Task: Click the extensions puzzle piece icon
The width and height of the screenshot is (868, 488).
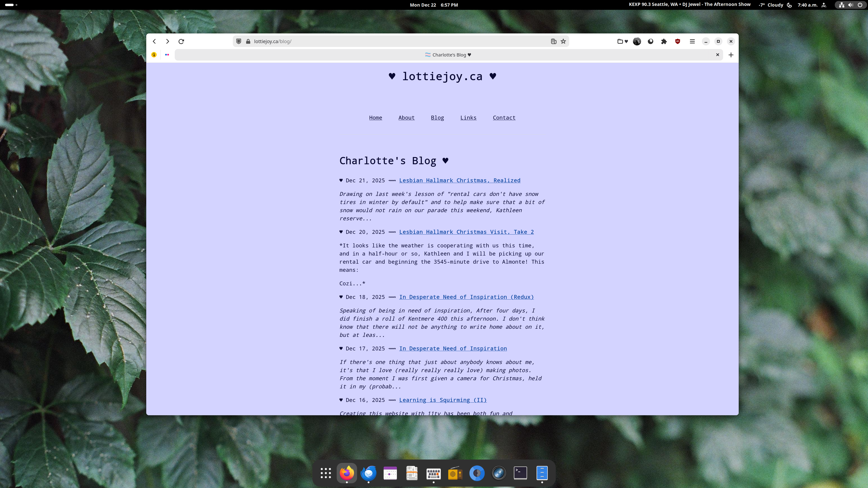Action: click(x=664, y=41)
